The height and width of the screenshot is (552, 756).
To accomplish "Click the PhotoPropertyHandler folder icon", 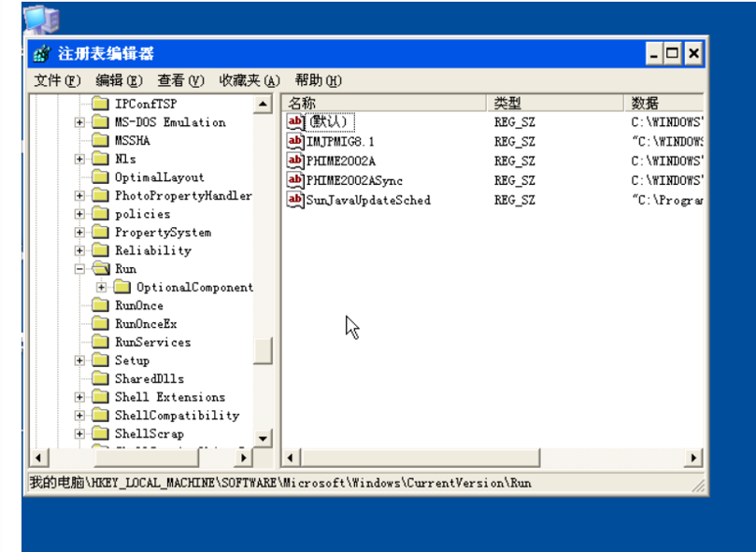I will (x=100, y=195).
